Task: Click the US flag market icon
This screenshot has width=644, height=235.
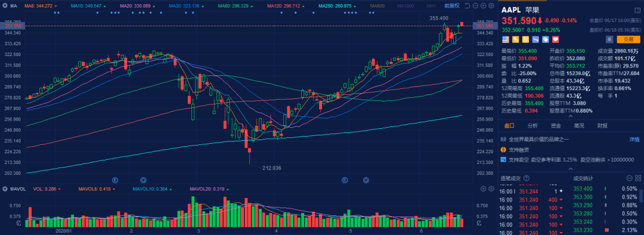Action: pyautogui.click(x=506, y=39)
